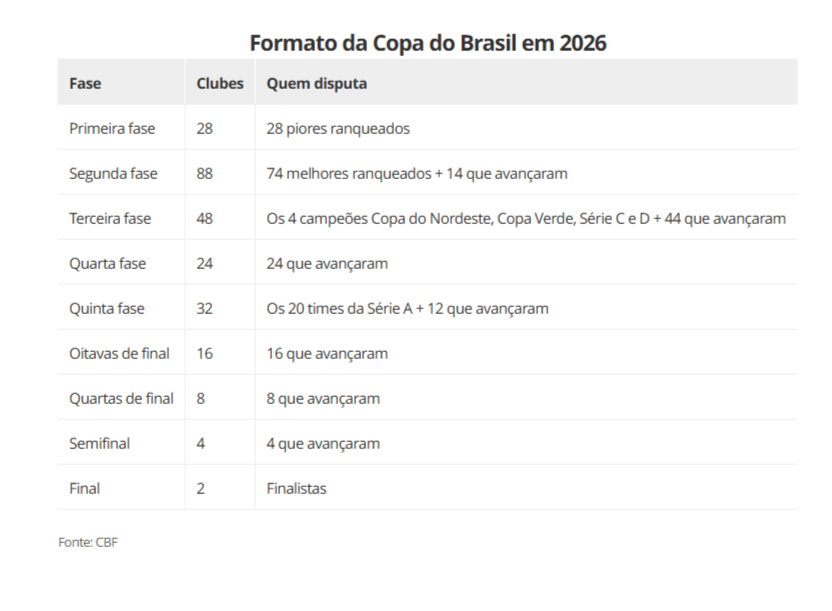Select the 'Quarta fase' row label

coord(107,264)
